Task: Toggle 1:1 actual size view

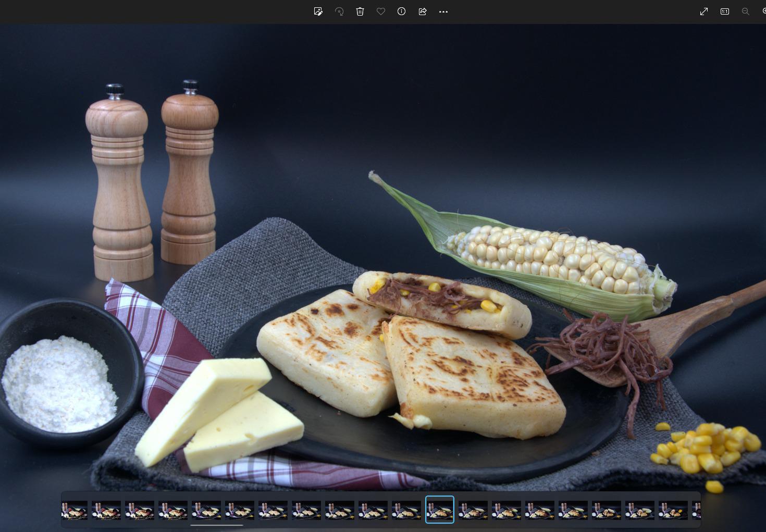Action: click(725, 11)
